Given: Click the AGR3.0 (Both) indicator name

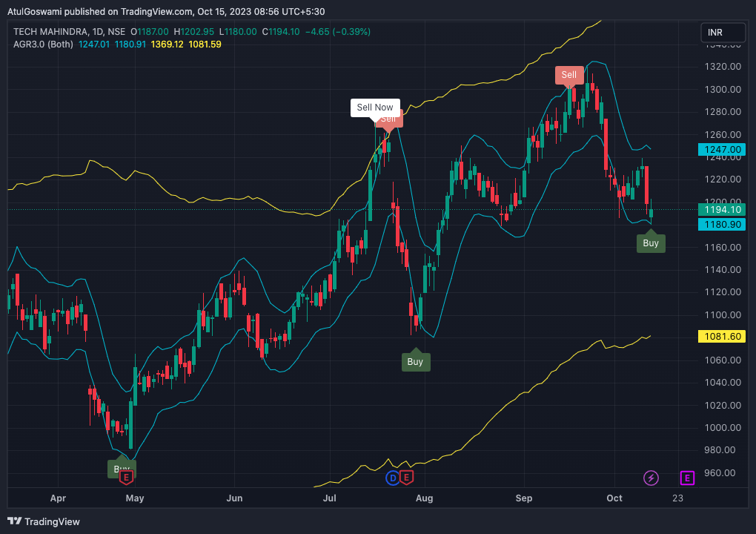Looking at the screenshot, I should (44, 44).
